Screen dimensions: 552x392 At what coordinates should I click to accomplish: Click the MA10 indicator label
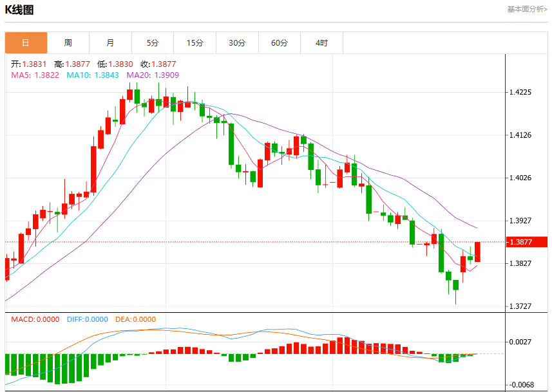pyautogui.click(x=93, y=75)
